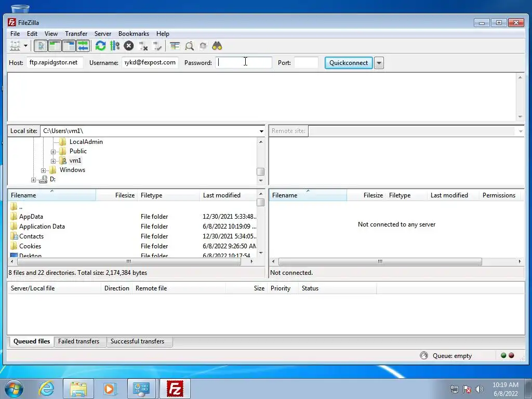The width and height of the screenshot is (532, 399).
Task: Open Windows Start menu
Action: click(x=14, y=389)
